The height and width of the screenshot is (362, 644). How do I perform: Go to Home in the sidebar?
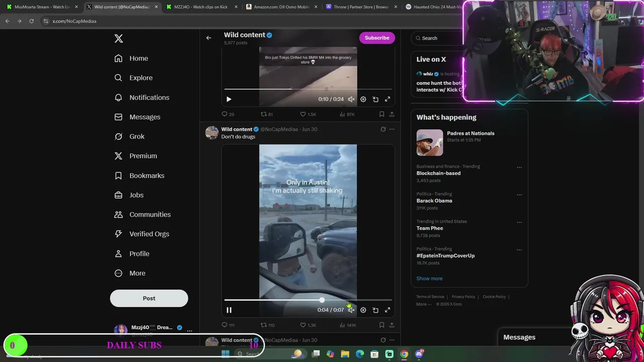(131, 58)
